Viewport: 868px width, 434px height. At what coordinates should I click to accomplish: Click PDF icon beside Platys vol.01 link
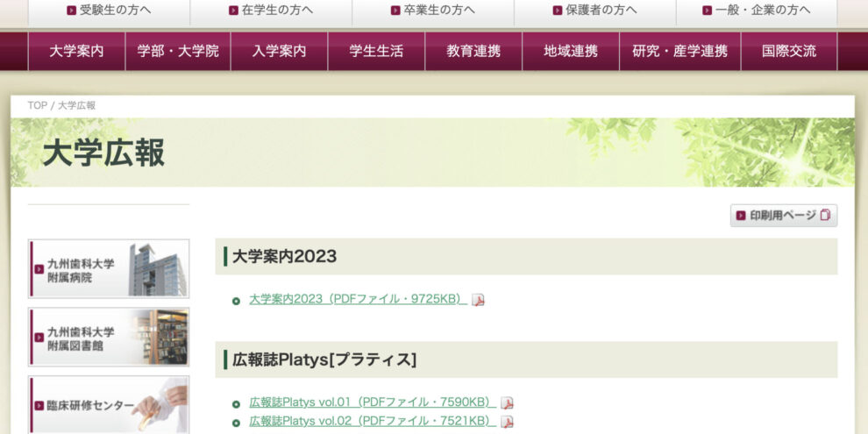pyautogui.click(x=507, y=403)
